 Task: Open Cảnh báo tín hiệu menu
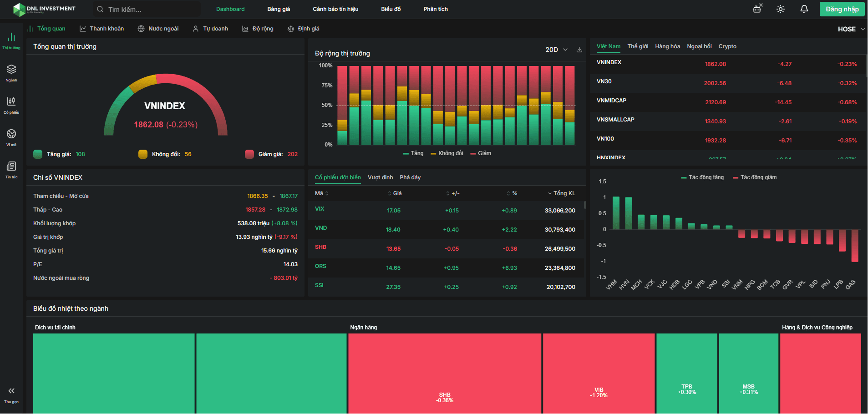tap(335, 9)
